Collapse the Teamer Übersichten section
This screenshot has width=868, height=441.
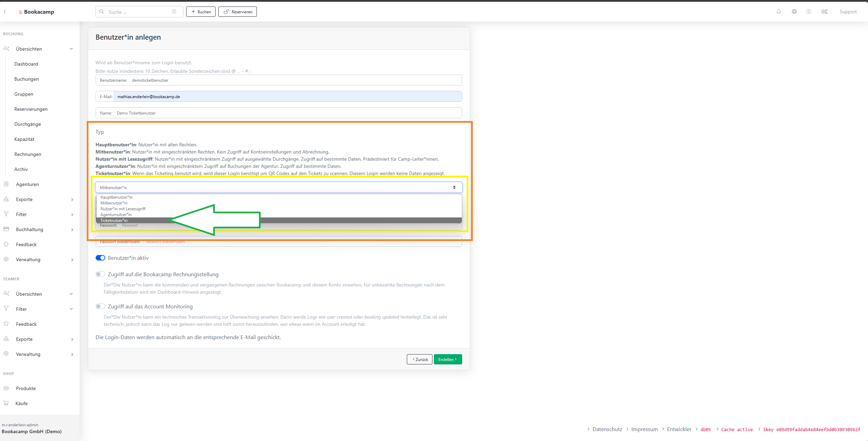pyautogui.click(x=71, y=294)
